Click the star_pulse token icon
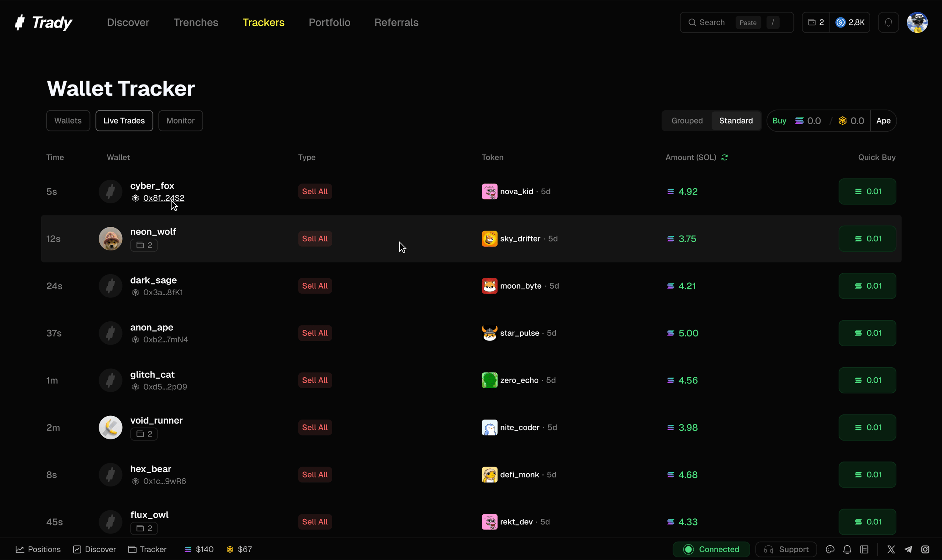The image size is (942, 560). [x=489, y=333]
